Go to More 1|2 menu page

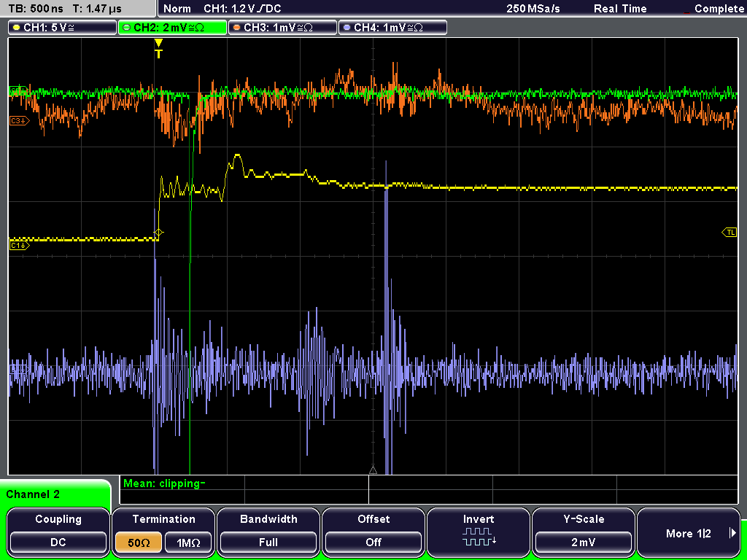point(689,532)
